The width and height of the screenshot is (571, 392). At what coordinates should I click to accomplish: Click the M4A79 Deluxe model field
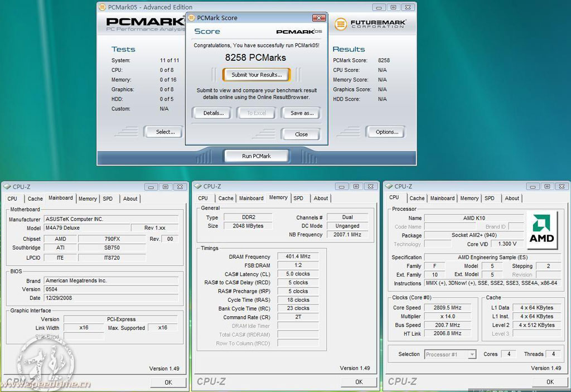(86, 228)
